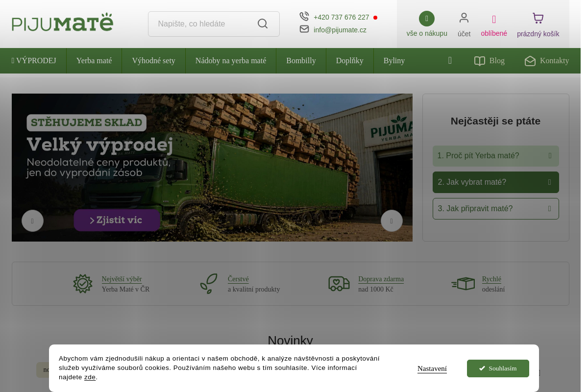Click the Doprava zdarma link
The height and width of the screenshot is (392, 588).
pyautogui.click(x=381, y=279)
